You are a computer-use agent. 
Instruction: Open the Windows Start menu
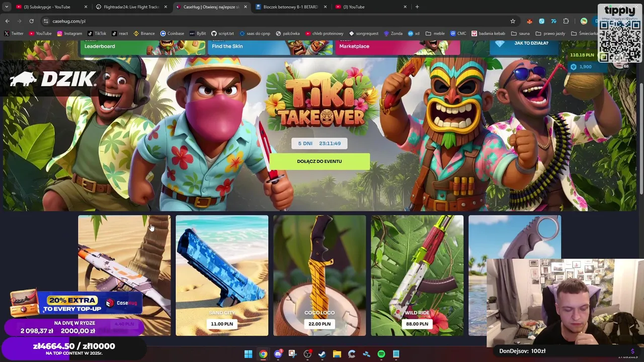pos(248,354)
